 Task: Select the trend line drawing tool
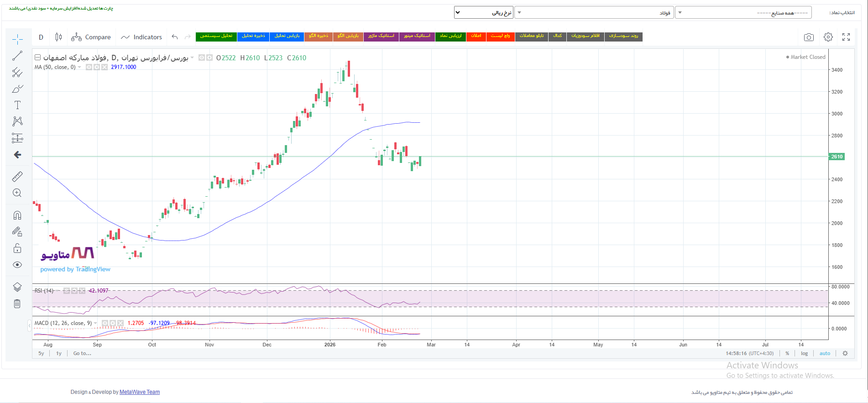pos(17,56)
